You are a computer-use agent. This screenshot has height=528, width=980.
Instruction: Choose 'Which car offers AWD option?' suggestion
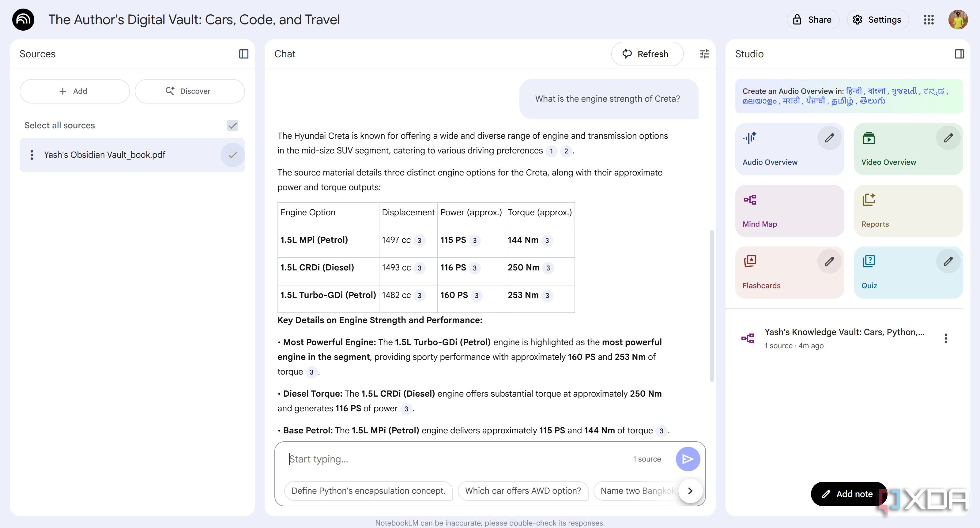(x=523, y=491)
